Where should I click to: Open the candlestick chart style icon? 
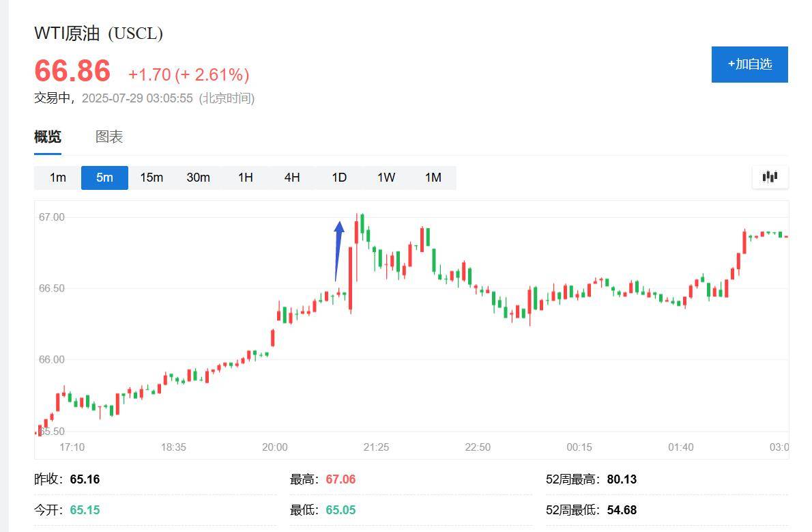point(769,177)
